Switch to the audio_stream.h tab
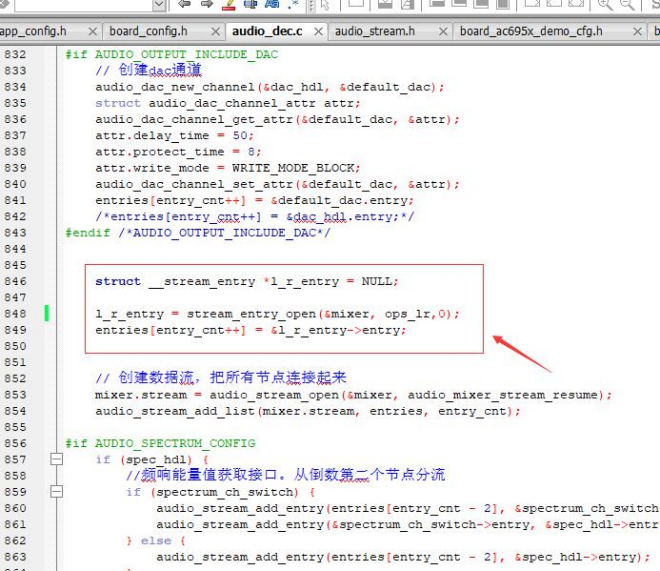This screenshot has width=660, height=571. click(375, 31)
